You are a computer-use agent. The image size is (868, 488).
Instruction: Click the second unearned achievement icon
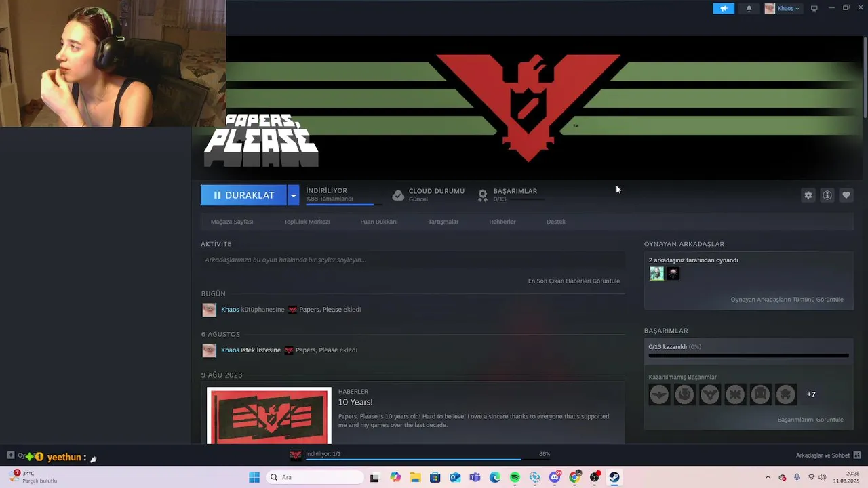(x=684, y=394)
